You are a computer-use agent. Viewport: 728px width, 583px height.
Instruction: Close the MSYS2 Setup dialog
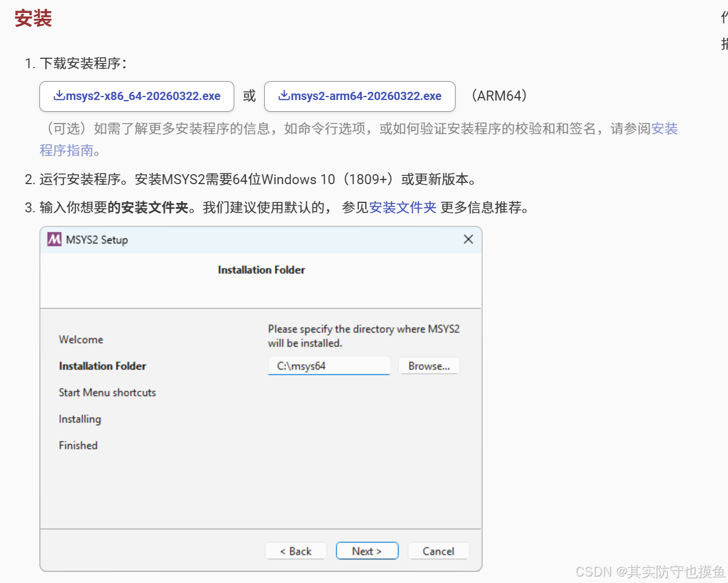[468, 239]
